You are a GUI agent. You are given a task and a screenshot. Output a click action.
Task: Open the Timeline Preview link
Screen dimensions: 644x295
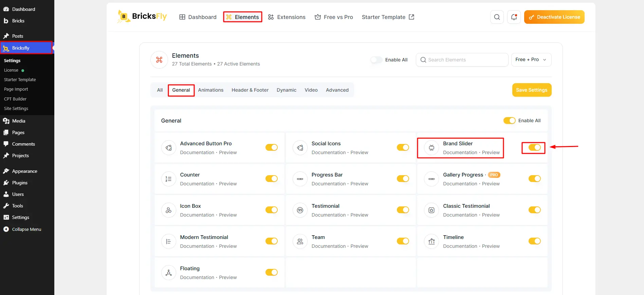(x=491, y=246)
